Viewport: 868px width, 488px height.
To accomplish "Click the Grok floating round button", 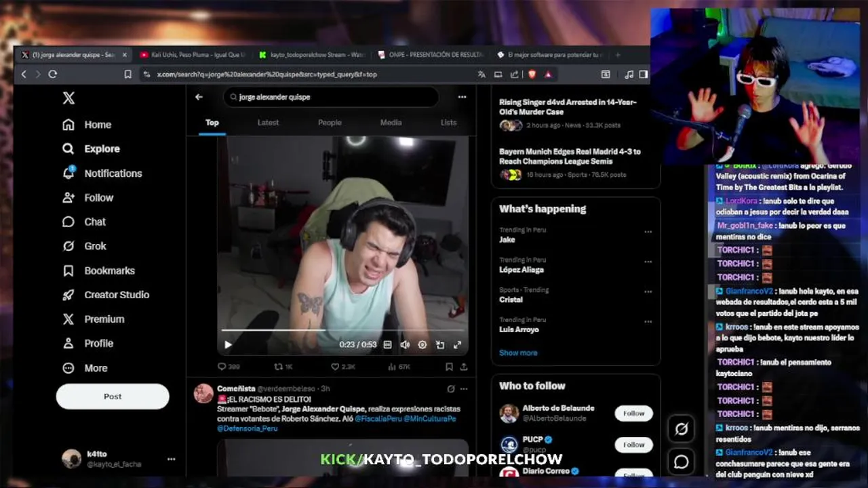I will (x=682, y=429).
